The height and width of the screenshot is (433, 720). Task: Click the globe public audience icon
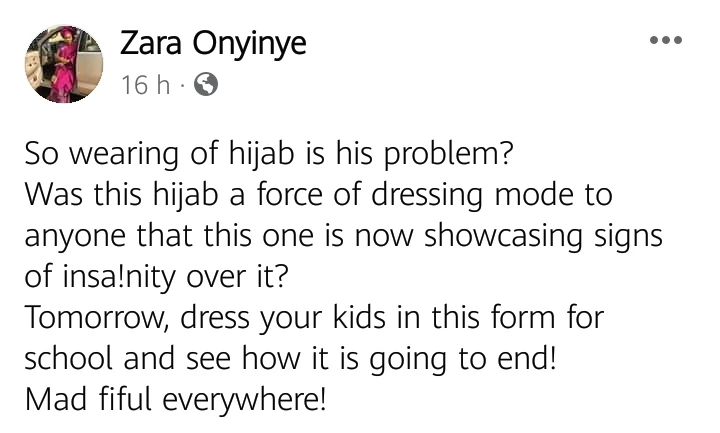pos(205,86)
